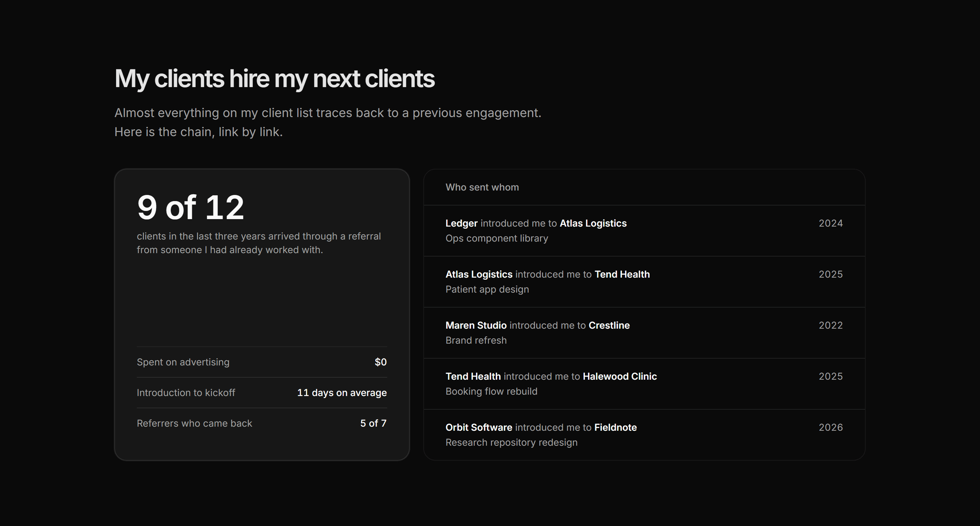Click year "2025" in the Halewood Clinic row
Screen dimensions: 980x526
pos(831,376)
